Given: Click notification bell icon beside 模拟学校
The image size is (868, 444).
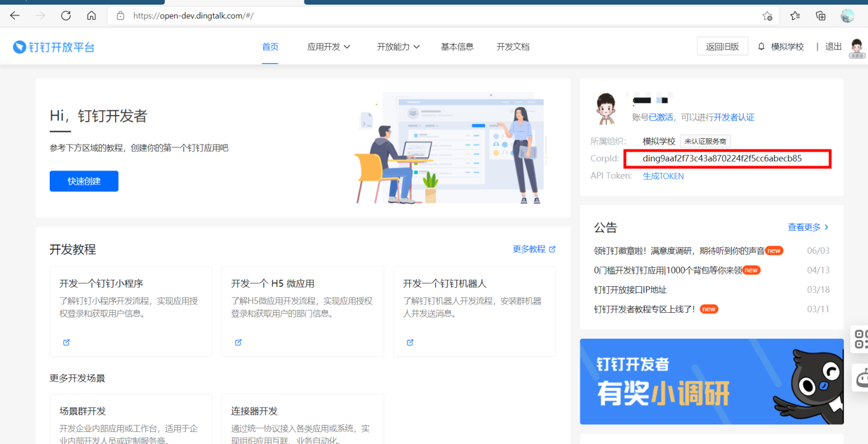Looking at the screenshot, I should 762,47.
